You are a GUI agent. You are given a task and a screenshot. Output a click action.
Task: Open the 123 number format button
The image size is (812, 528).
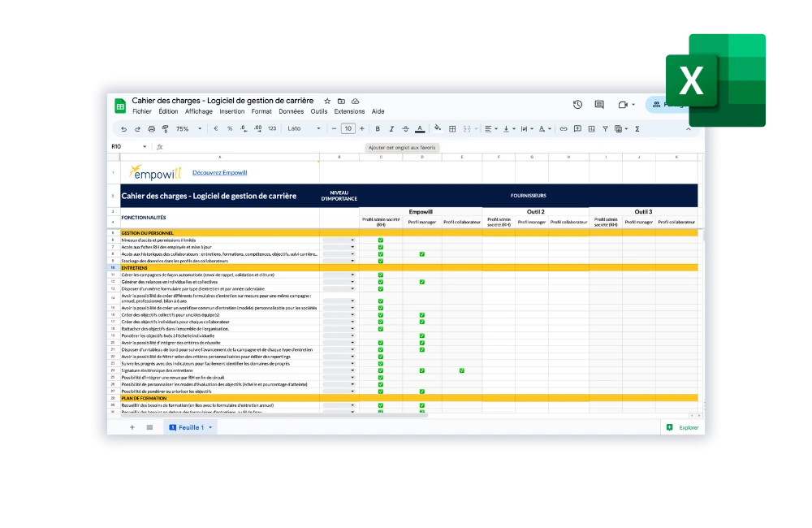pyautogui.click(x=272, y=128)
